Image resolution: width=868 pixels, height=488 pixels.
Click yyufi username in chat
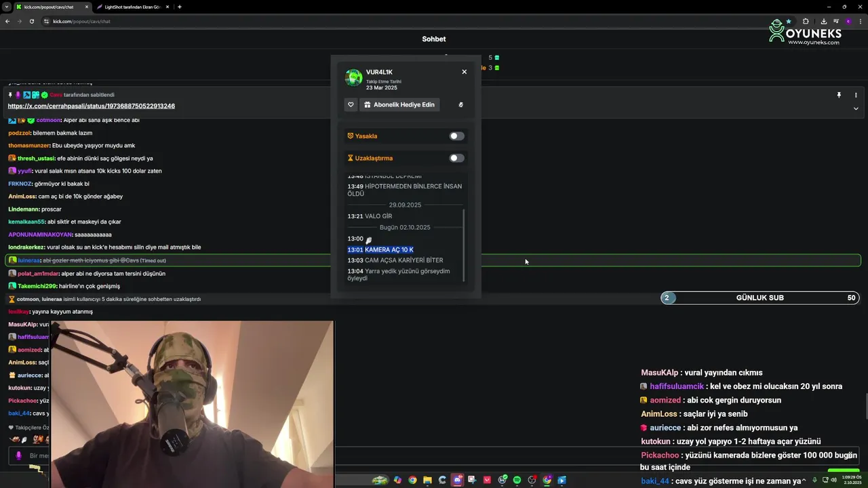[x=24, y=171]
